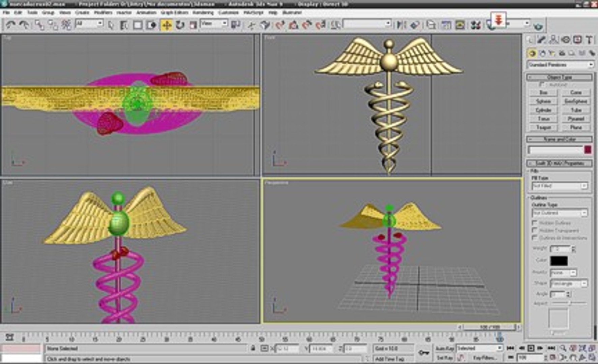Open the Material Editor icon
The height and width of the screenshot is (364, 598).
click(x=475, y=25)
